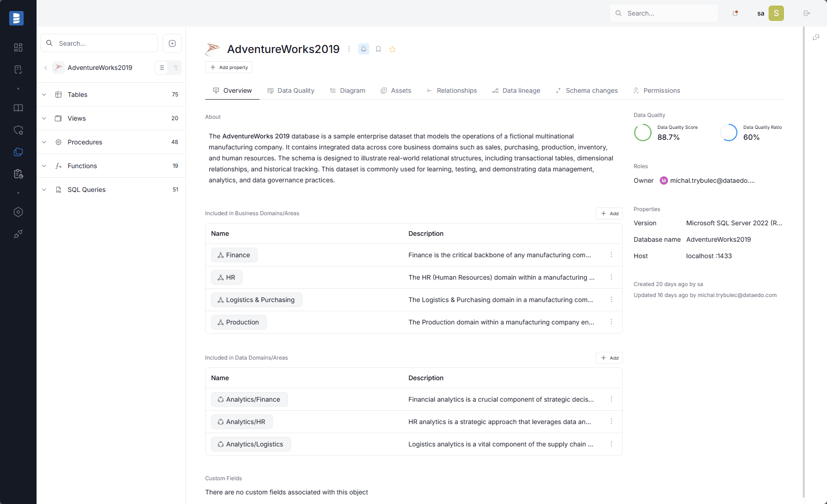The width and height of the screenshot is (827, 504).
Task: Open the AdventureWorks2019 title more options menu
Action: (349, 49)
